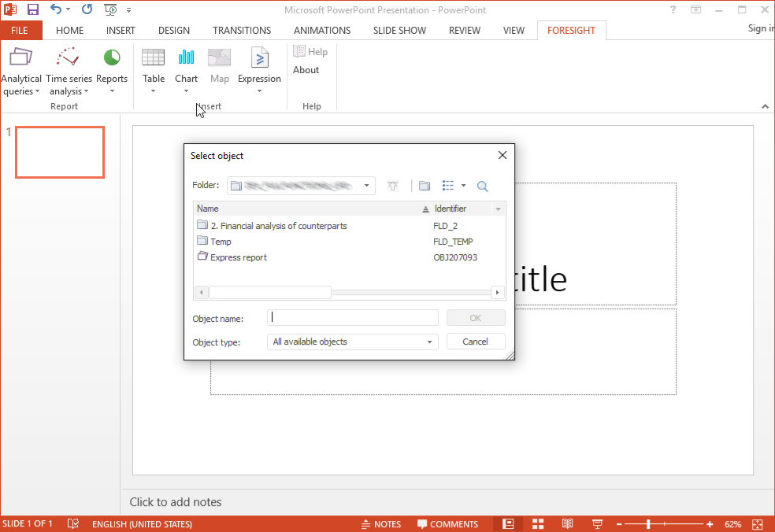This screenshot has width=775, height=532.
Task: Click the Help ribbon item
Action: tap(310, 51)
